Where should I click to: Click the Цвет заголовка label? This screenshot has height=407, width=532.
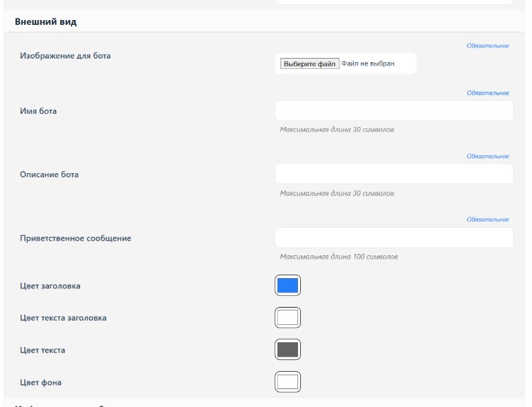pyautogui.click(x=50, y=286)
